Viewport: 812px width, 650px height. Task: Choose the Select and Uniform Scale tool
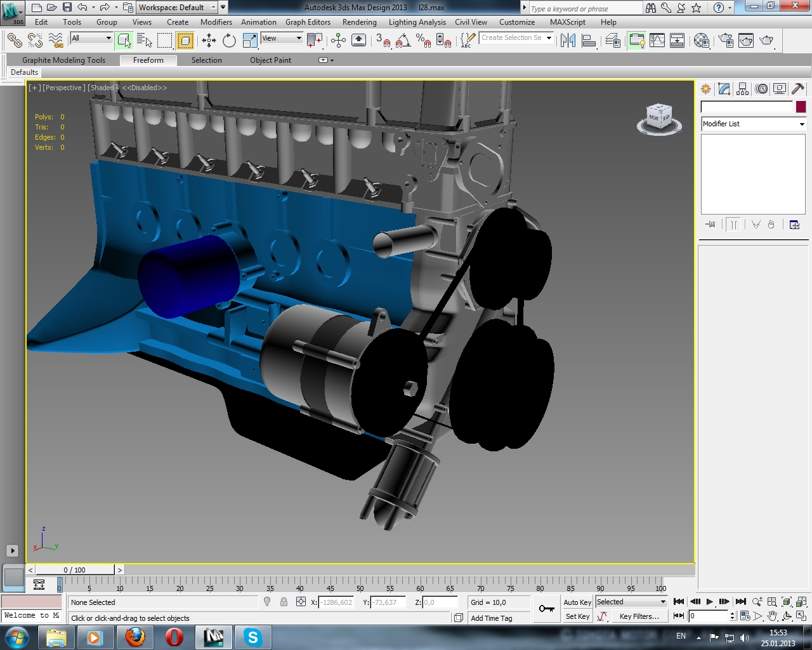pos(250,41)
